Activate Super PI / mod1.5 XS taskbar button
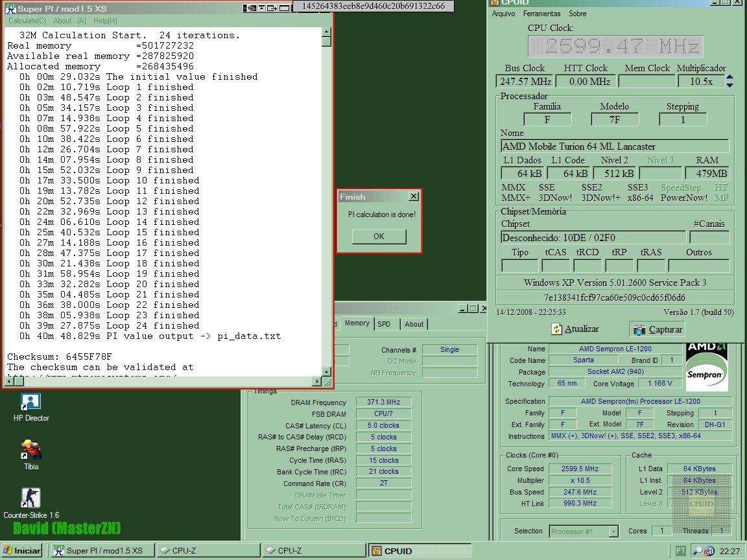The width and height of the screenshot is (747, 560). tap(103, 551)
